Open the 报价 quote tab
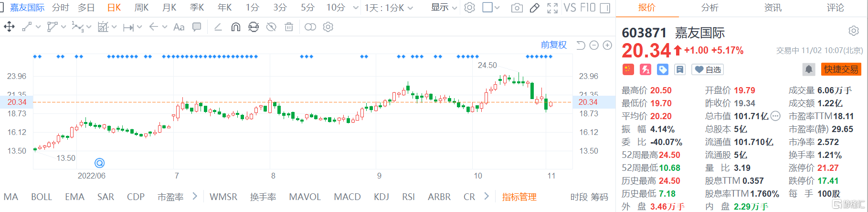 point(647,8)
